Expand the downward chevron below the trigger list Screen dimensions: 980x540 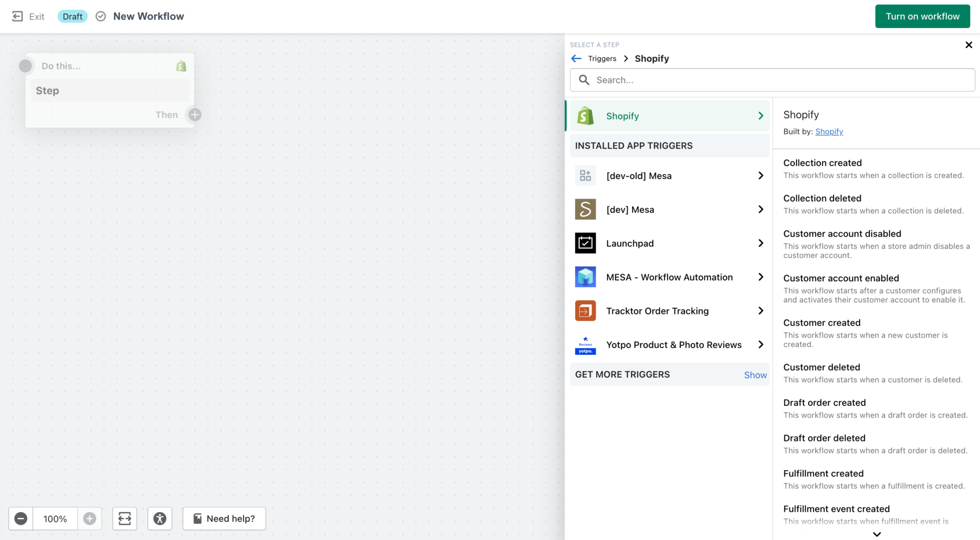pos(876,534)
